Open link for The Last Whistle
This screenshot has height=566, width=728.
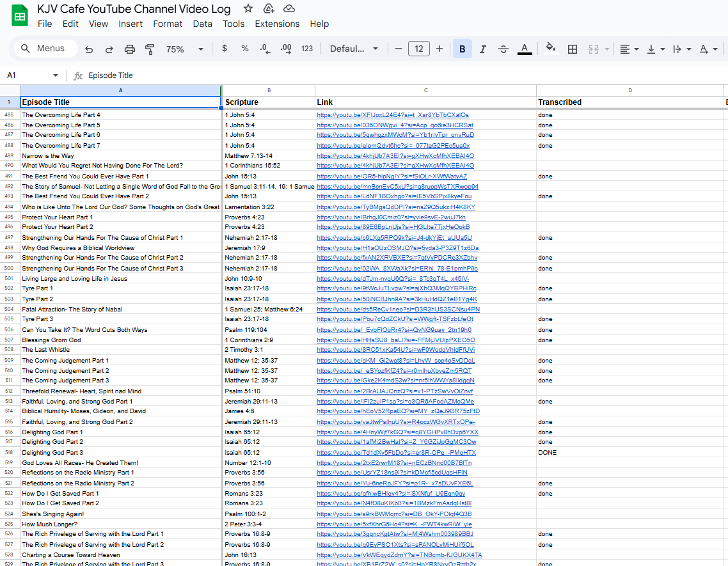(x=395, y=350)
